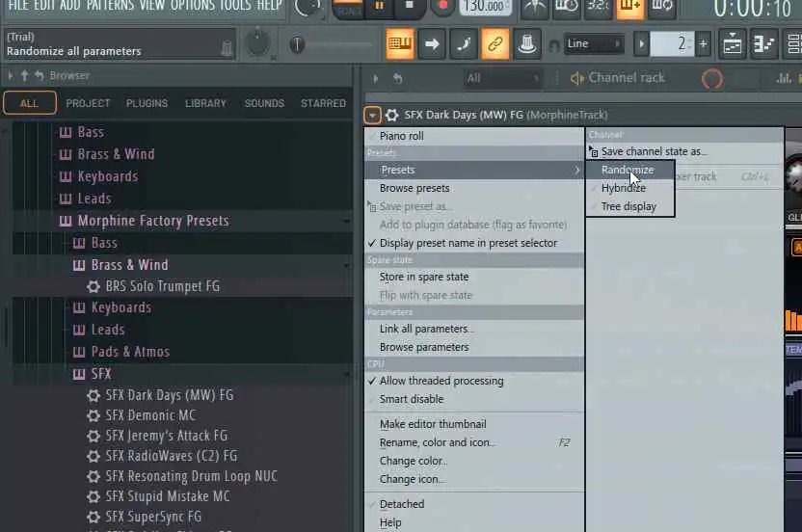Open browser options arrow next to Browser
802x532 pixels.
coord(11,76)
